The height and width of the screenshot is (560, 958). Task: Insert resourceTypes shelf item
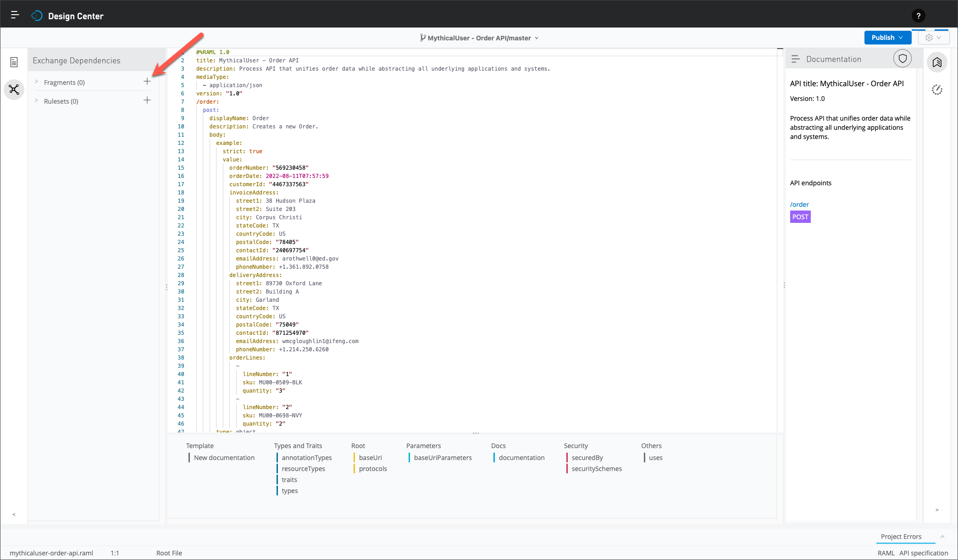tap(303, 469)
